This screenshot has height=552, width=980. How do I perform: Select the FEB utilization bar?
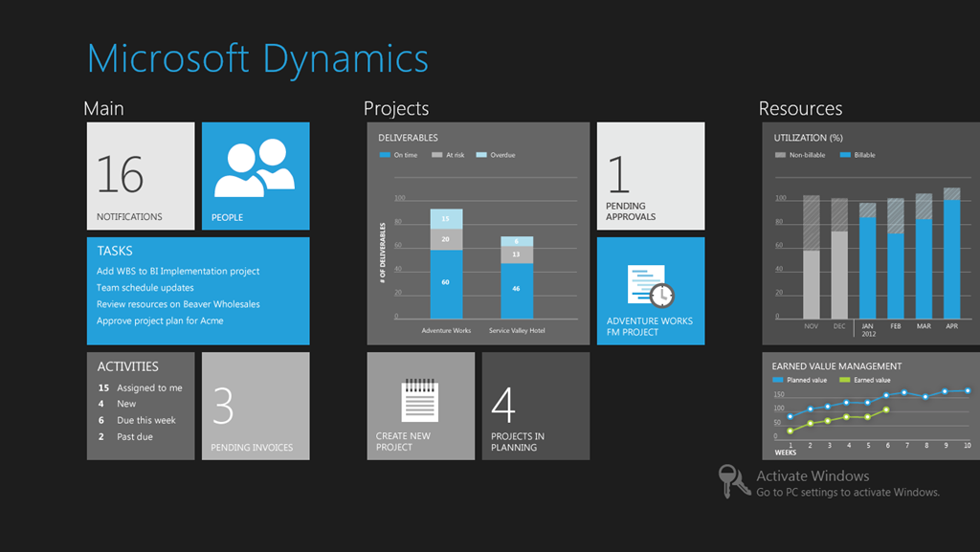click(896, 258)
